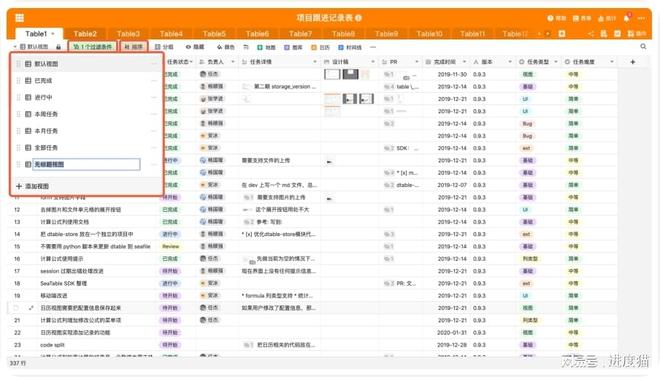Open the 颜色 row color button
The width and height of the screenshot is (660, 377).
(x=226, y=47)
